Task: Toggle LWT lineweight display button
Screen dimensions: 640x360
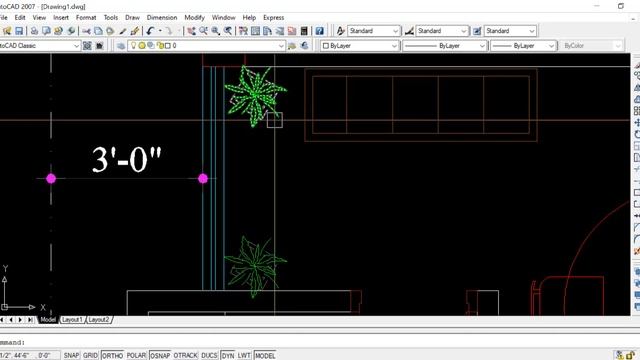Action: click(244, 356)
